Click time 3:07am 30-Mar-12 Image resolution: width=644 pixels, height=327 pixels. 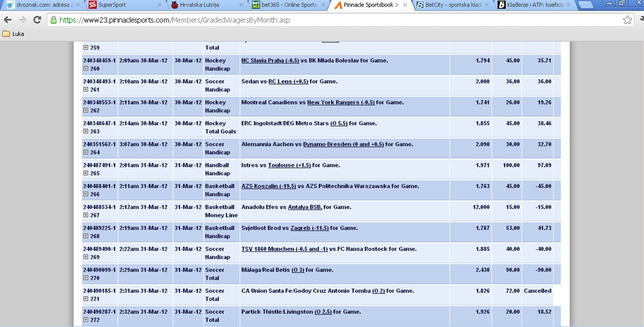pyautogui.click(x=143, y=144)
